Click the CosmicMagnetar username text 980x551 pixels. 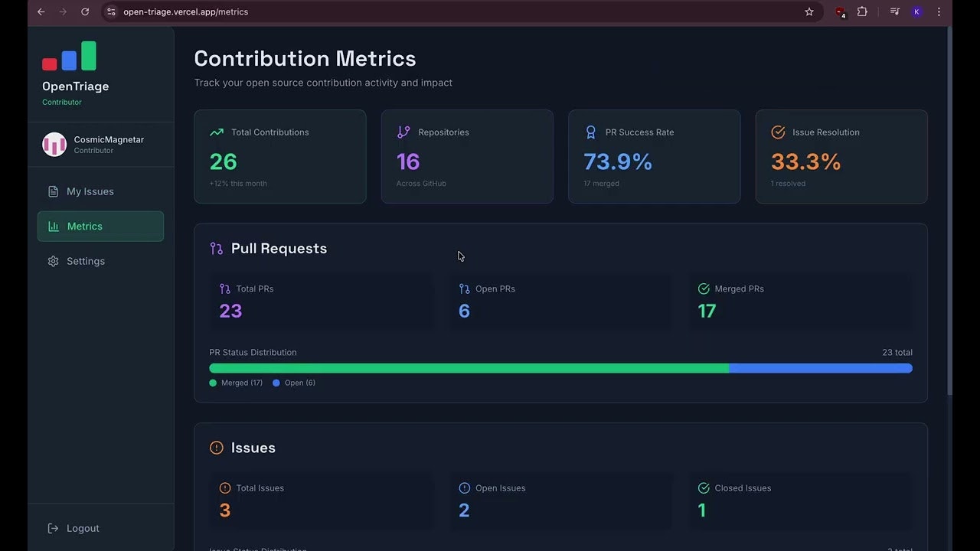click(x=109, y=139)
